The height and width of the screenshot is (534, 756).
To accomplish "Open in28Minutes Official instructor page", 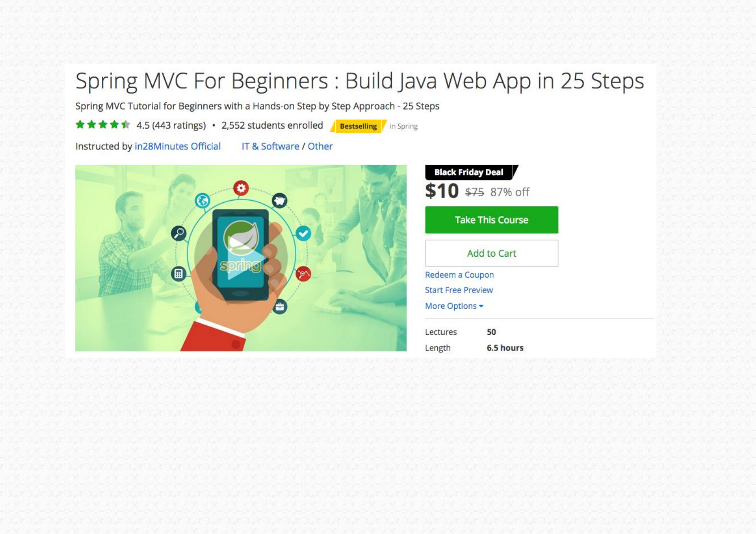I will tap(177, 146).
